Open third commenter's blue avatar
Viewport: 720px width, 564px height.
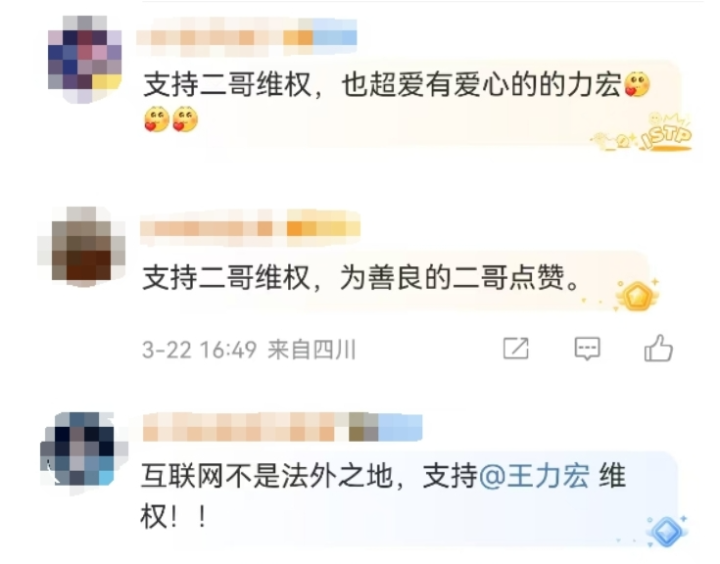pyautogui.click(x=84, y=452)
